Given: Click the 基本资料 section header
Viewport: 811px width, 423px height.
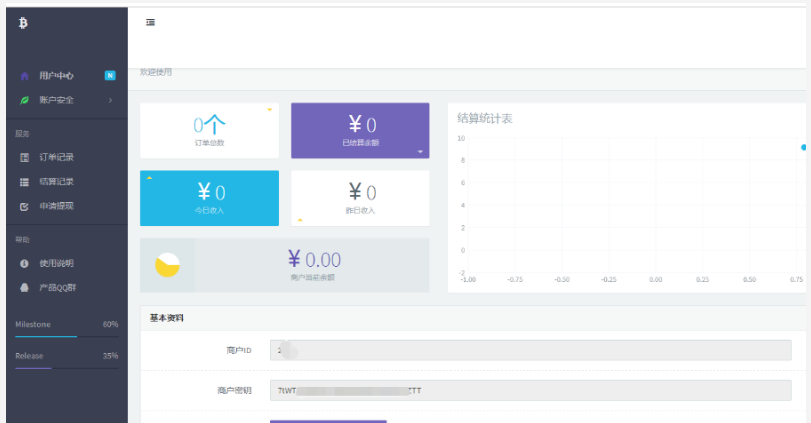Looking at the screenshot, I should [x=167, y=318].
